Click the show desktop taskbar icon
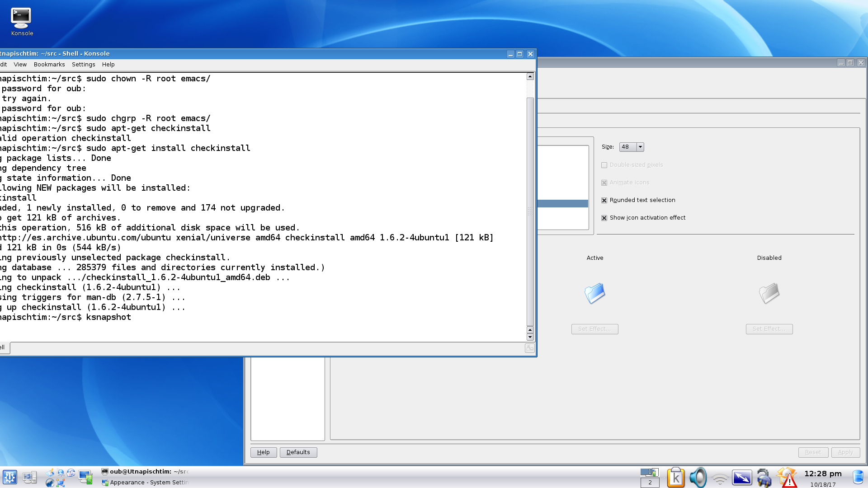The width and height of the screenshot is (868, 488). pyautogui.click(x=30, y=477)
